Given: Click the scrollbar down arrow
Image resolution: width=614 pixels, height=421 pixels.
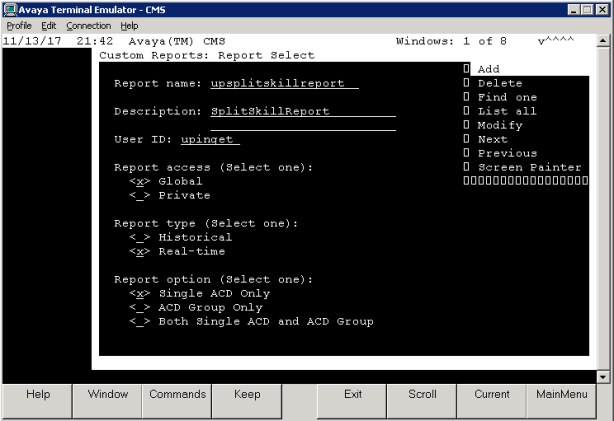Looking at the screenshot, I should (x=603, y=377).
